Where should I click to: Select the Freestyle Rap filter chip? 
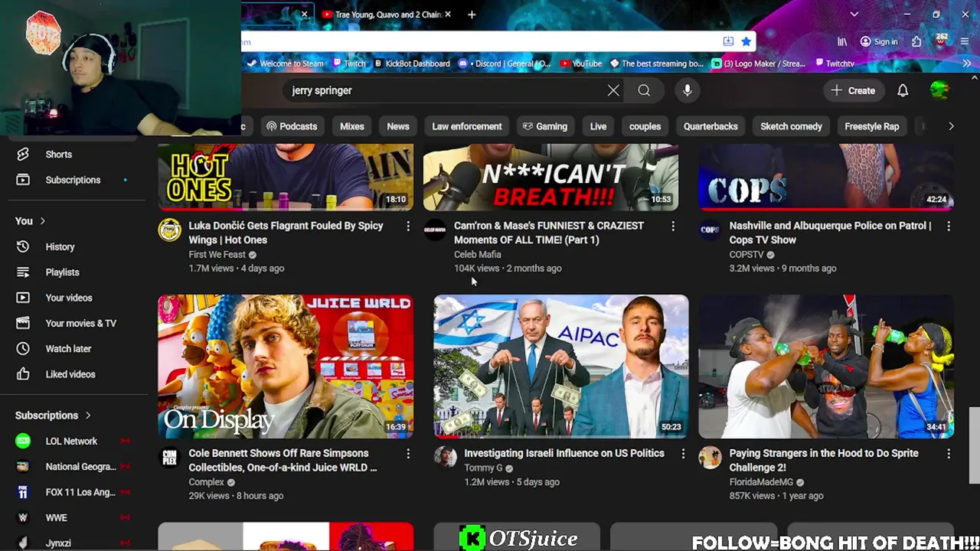pyautogui.click(x=871, y=126)
